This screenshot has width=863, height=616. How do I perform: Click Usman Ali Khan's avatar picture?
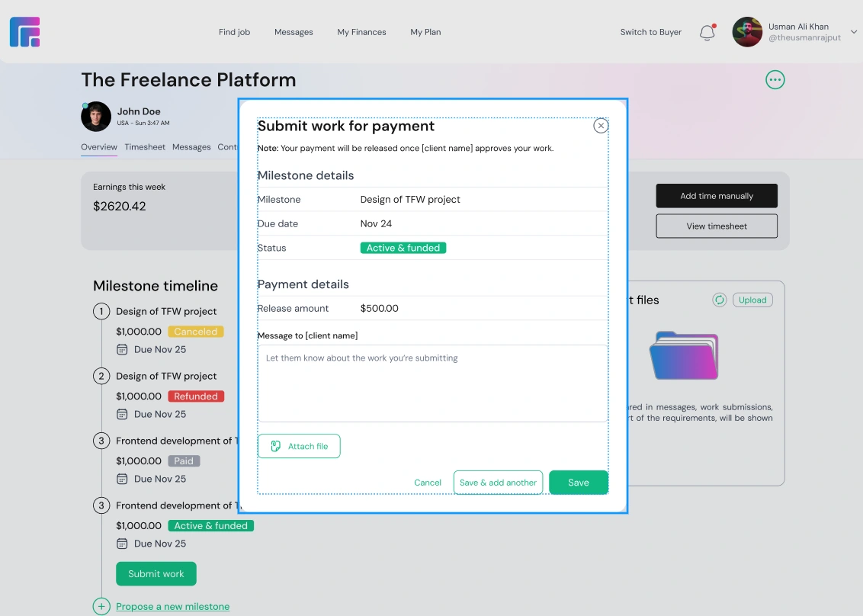click(x=747, y=32)
